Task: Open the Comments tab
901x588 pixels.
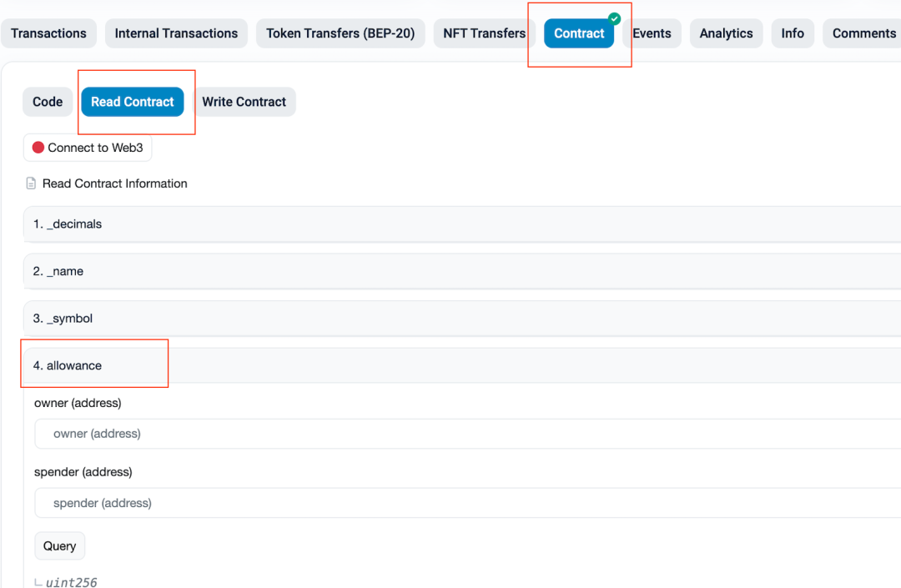Action: (x=863, y=33)
